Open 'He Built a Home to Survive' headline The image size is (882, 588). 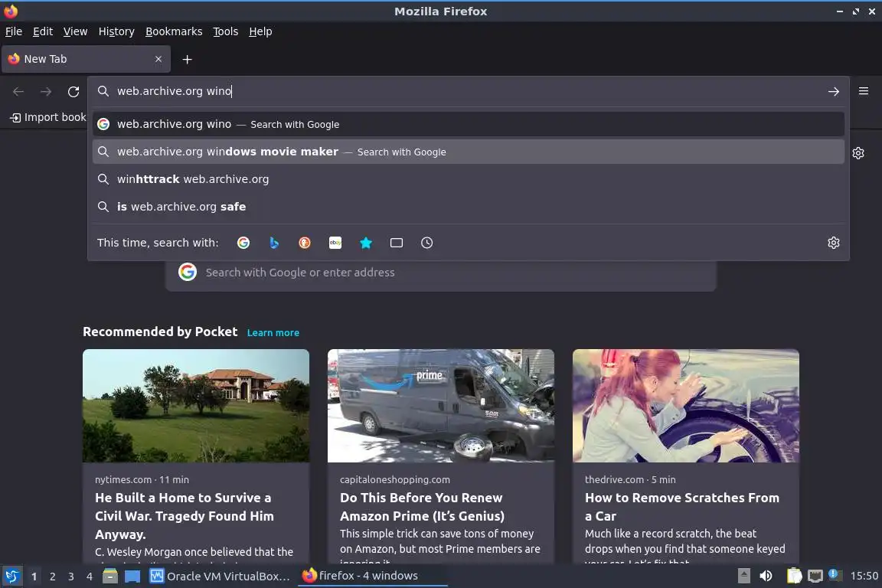tap(185, 516)
